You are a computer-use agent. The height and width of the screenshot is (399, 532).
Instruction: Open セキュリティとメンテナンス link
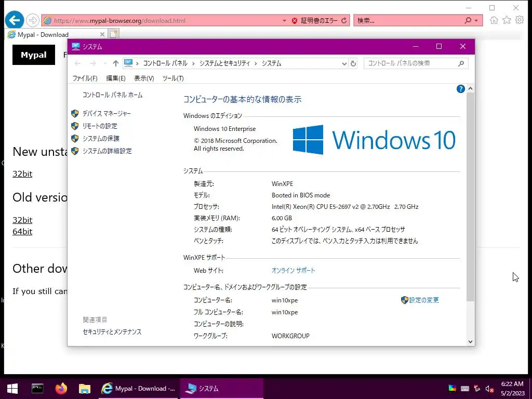point(112,332)
